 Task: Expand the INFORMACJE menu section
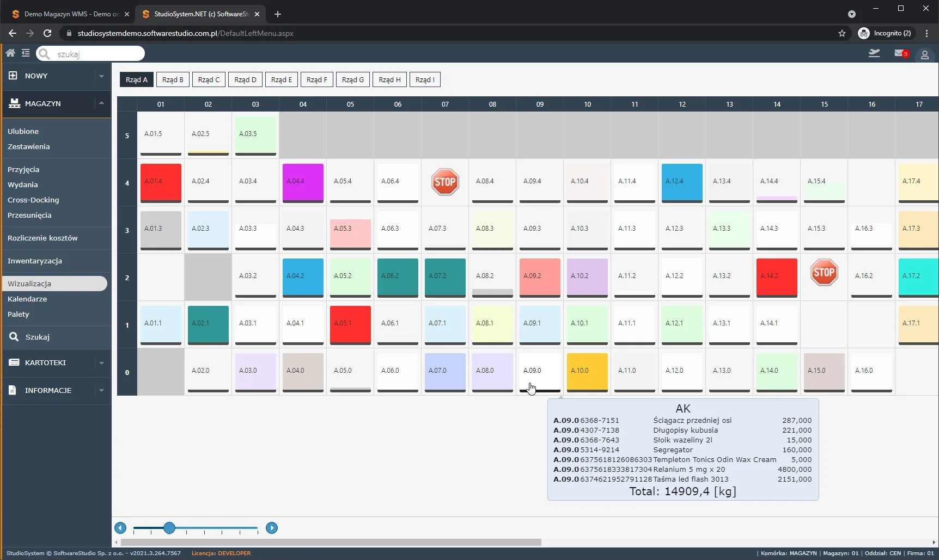pyautogui.click(x=101, y=391)
